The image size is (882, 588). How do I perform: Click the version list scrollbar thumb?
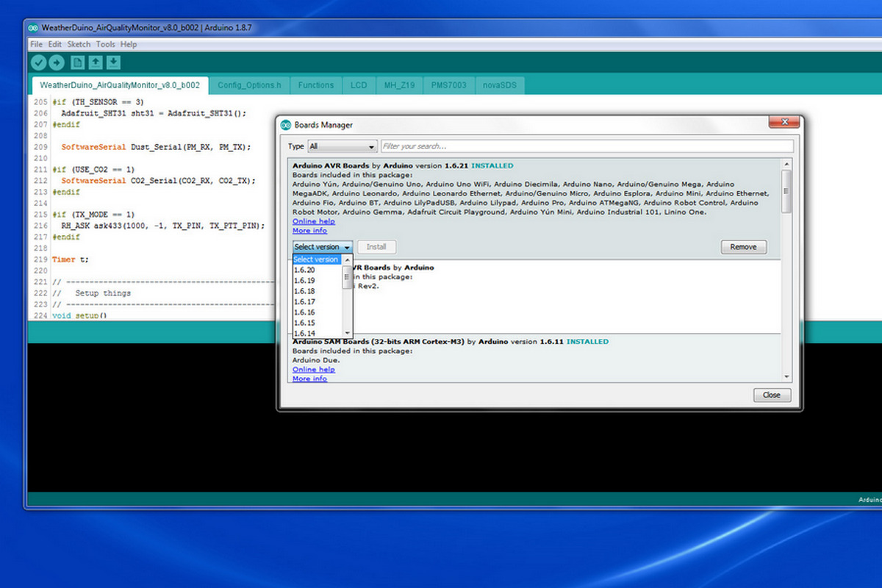click(347, 278)
